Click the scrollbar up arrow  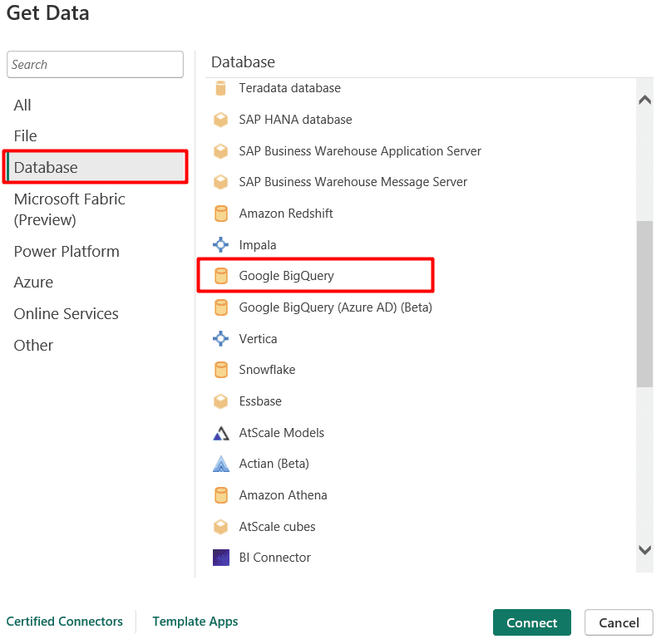pyautogui.click(x=644, y=100)
